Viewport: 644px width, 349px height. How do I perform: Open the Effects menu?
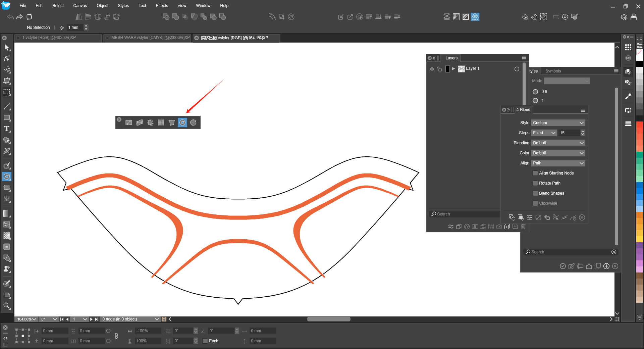coord(162,6)
